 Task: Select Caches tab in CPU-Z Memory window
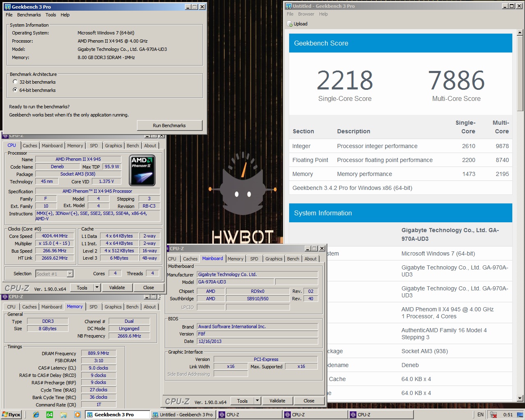[30, 307]
